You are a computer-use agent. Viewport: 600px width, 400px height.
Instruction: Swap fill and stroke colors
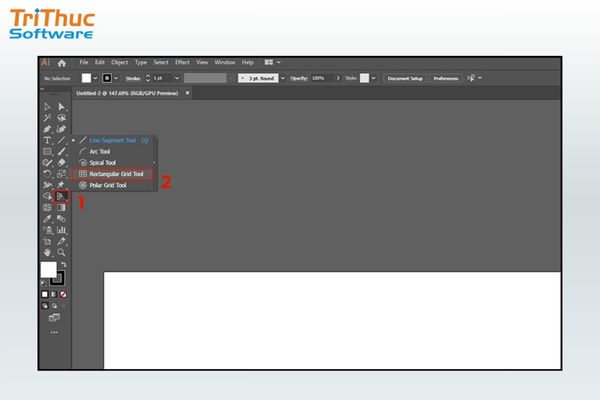click(64, 264)
